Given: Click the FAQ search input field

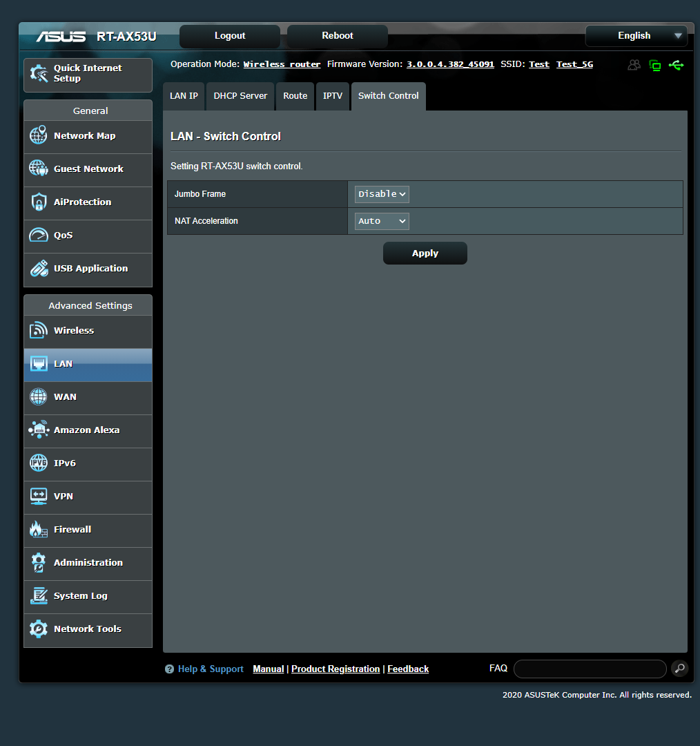Looking at the screenshot, I should pos(590,669).
